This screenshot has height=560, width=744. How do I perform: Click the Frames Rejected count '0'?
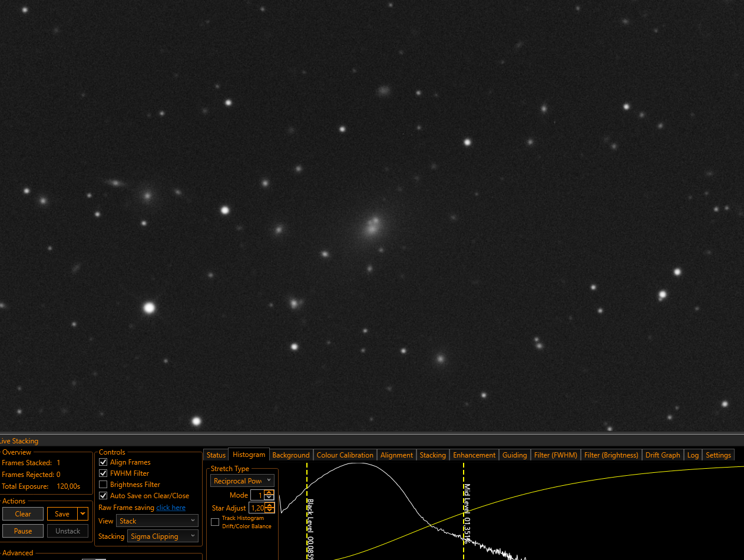click(x=58, y=475)
